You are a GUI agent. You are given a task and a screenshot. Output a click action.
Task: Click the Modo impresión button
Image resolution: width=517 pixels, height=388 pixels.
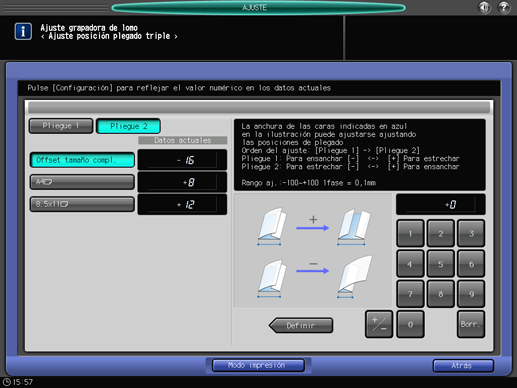[x=258, y=365]
